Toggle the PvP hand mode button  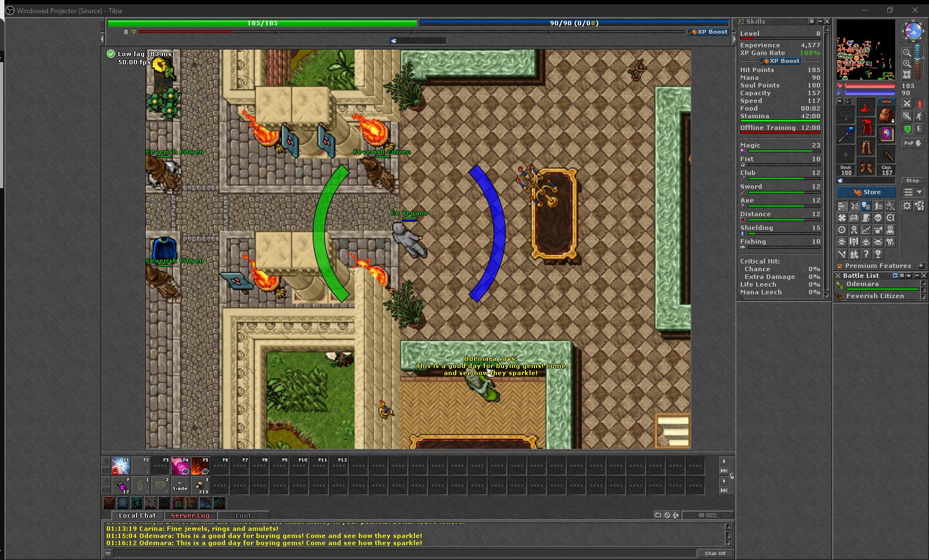(x=912, y=143)
